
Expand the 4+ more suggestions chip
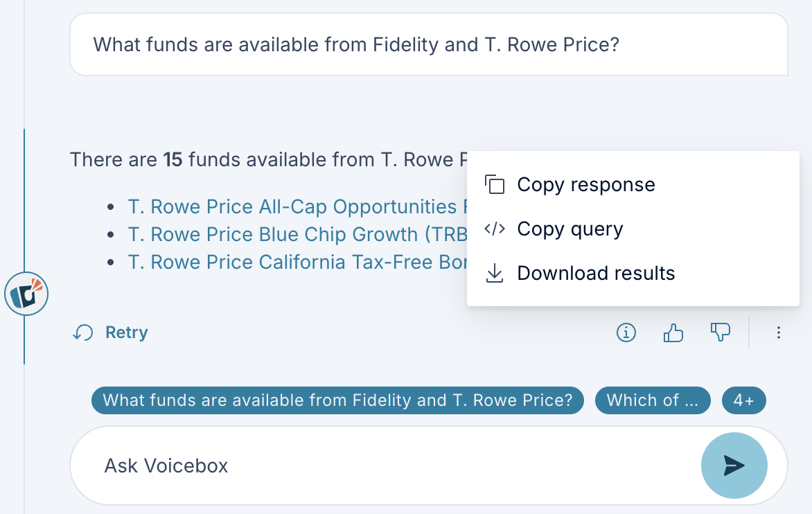click(x=743, y=400)
